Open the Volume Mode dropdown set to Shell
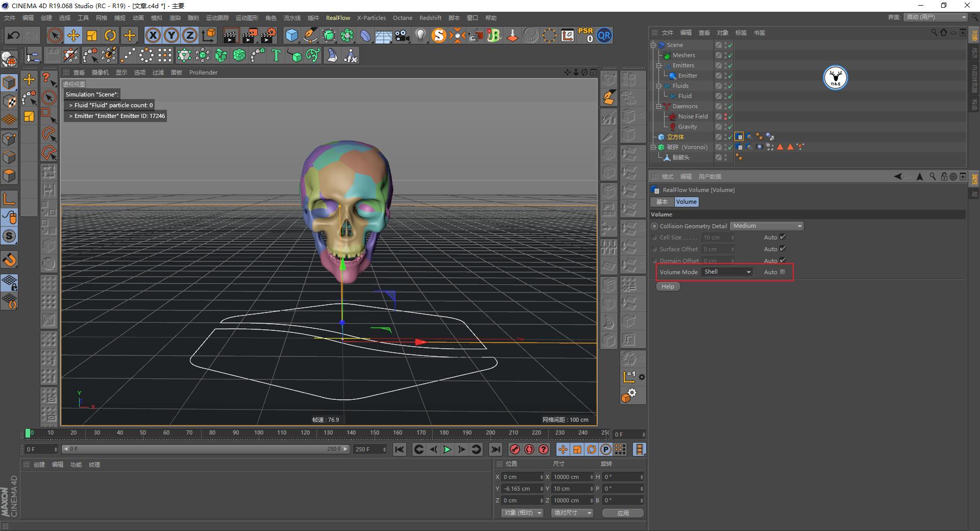The width and height of the screenshot is (980, 531). [x=726, y=272]
